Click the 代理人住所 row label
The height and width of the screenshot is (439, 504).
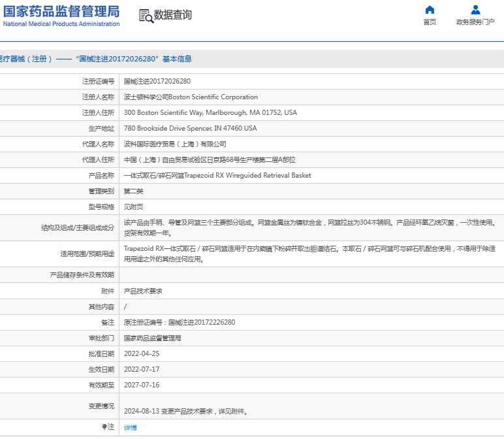click(98, 160)
